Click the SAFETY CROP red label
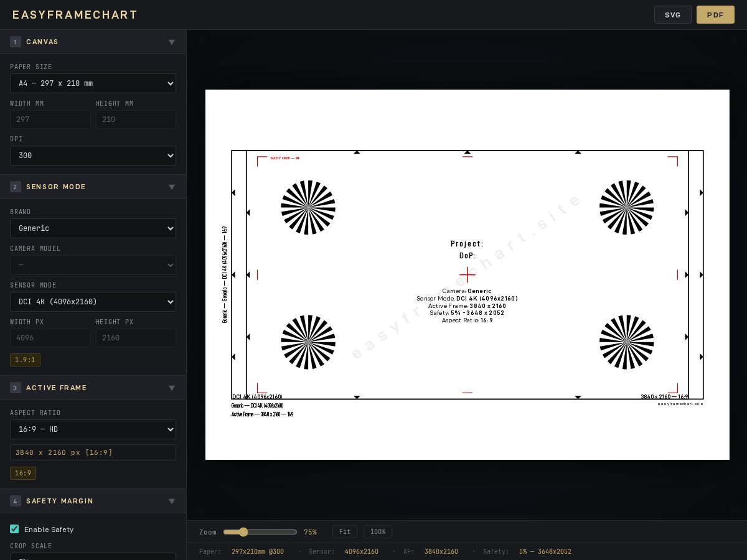Screen dimensions: 747x560 (285, 158)
